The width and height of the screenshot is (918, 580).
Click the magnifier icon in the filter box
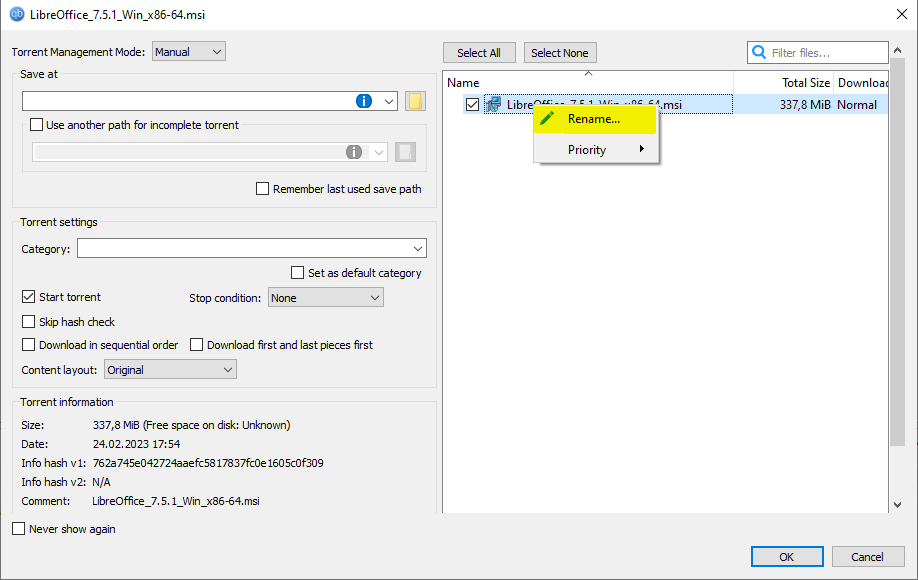pyautogui.click(x=758, y=51)
